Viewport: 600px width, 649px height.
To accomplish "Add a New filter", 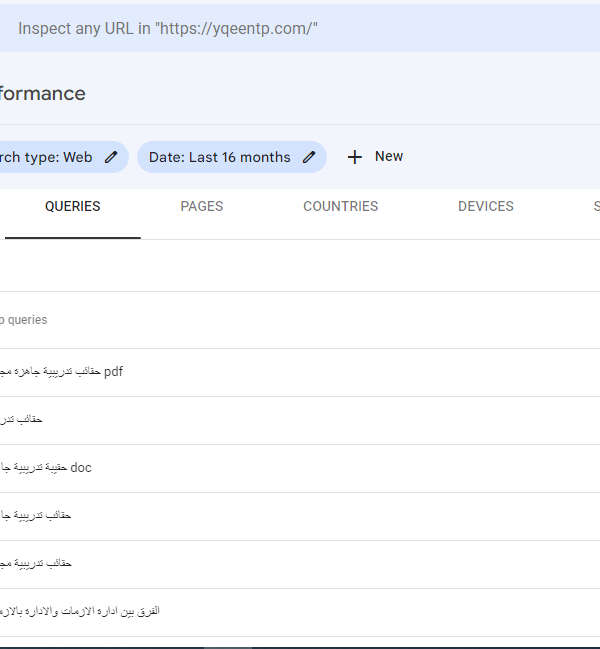I will 375,157.
